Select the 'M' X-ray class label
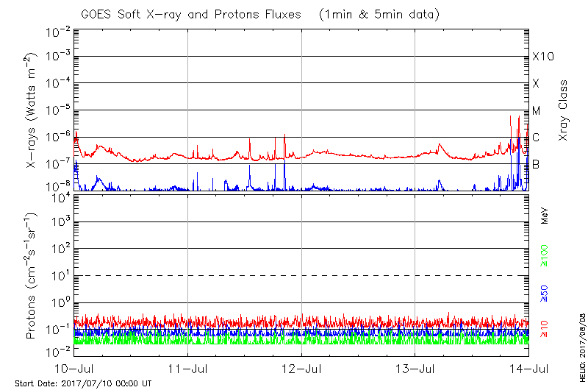 coord(537,110)
